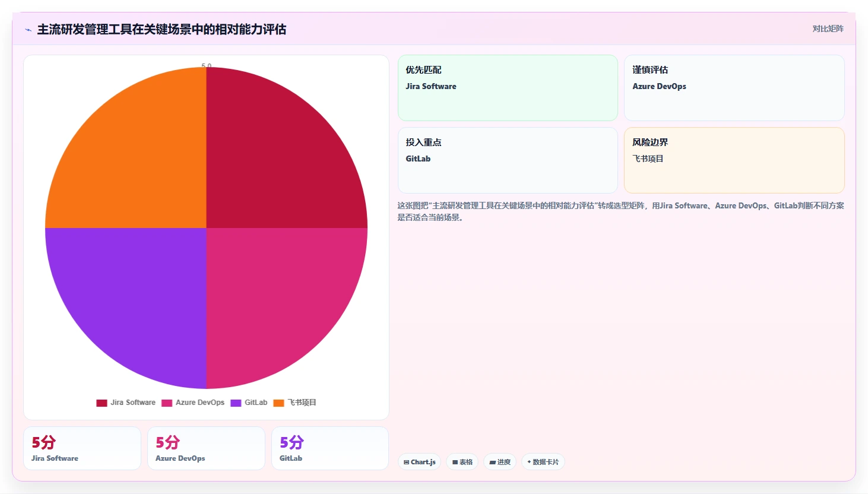Click the 5.0 axis label above the pie
This screenshot has width=868, height=494.
(207, 65)
